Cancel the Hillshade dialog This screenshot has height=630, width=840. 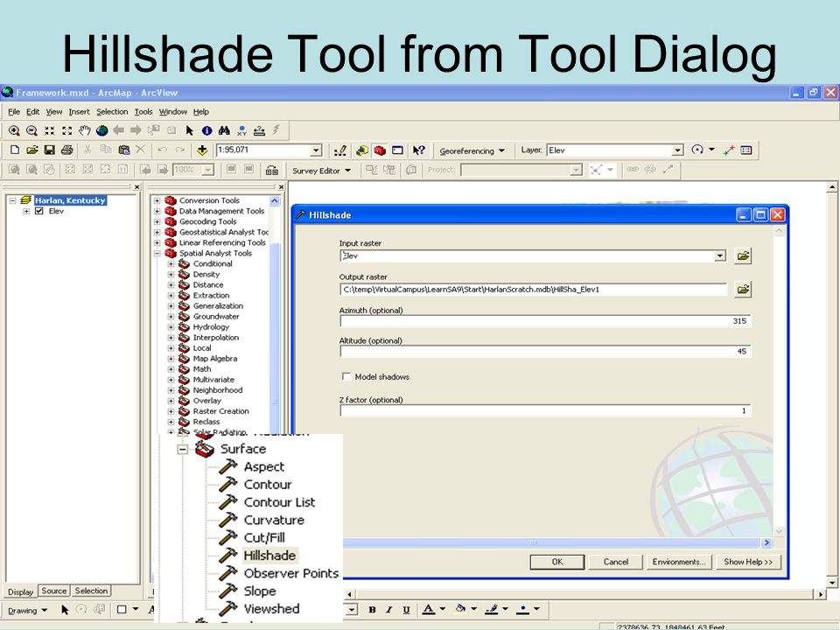pyautogui.click(x=615, y=562)
